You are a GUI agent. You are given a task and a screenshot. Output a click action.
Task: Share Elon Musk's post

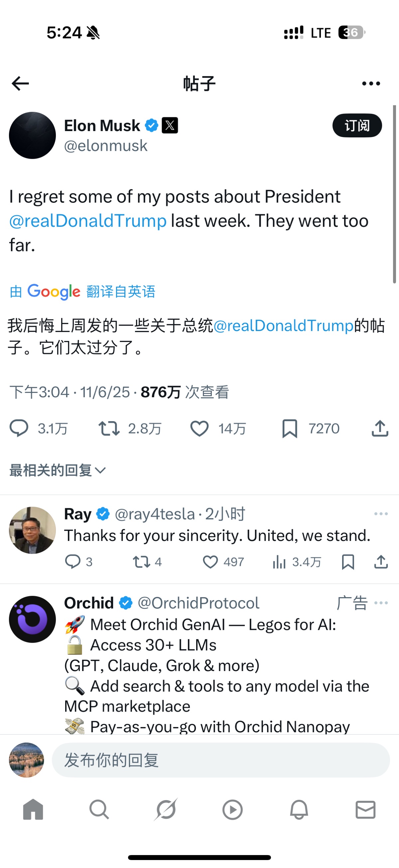380,429
